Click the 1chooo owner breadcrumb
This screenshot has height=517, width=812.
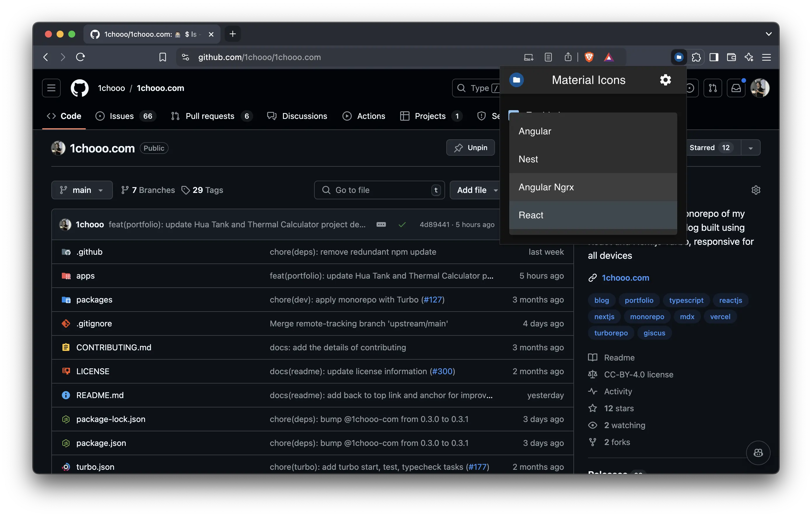pos(111,88)
